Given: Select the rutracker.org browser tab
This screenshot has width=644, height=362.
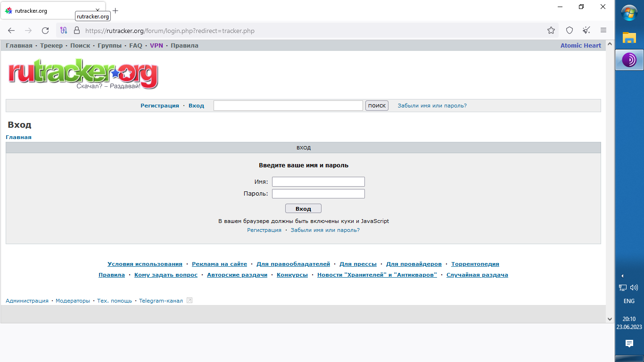Looking at the screenshot, I should pyautogui.click(x=53, y=10).
